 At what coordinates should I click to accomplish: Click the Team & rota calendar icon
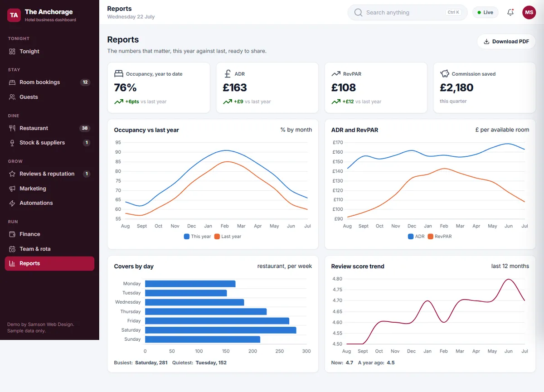(x=12, y=249)
